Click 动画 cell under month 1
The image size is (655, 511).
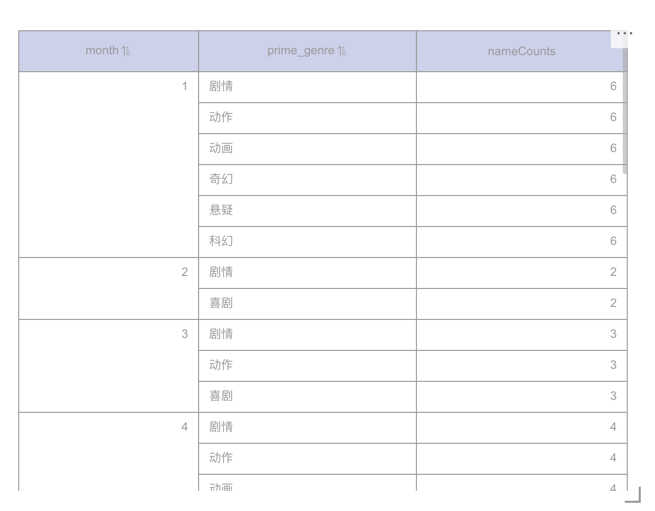click(x=221, y=148)
